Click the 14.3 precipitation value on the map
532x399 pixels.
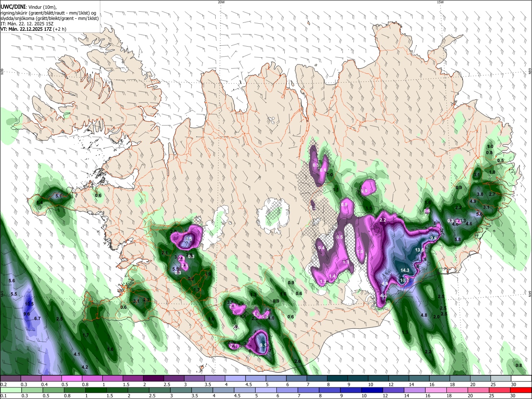coord(405,270)
